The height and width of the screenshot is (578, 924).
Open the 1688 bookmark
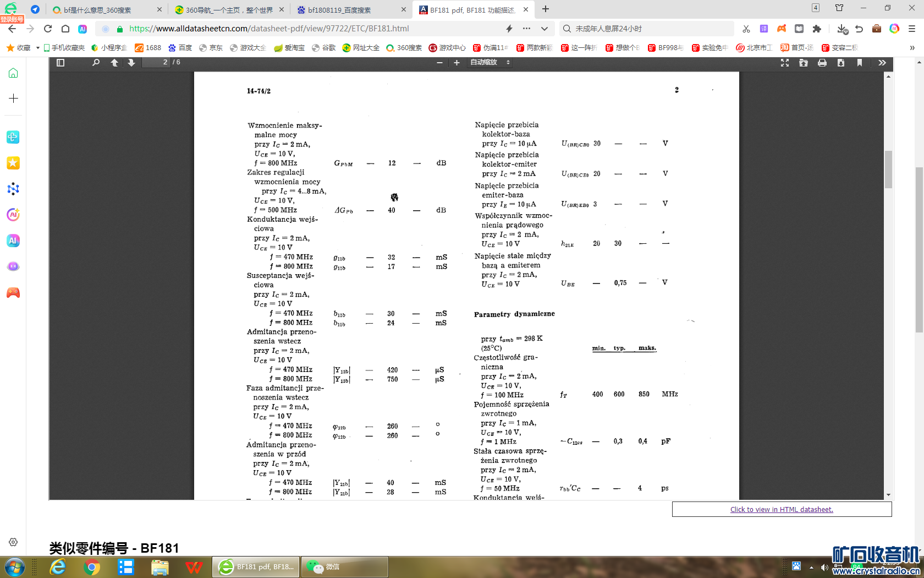tap(148, 48)
